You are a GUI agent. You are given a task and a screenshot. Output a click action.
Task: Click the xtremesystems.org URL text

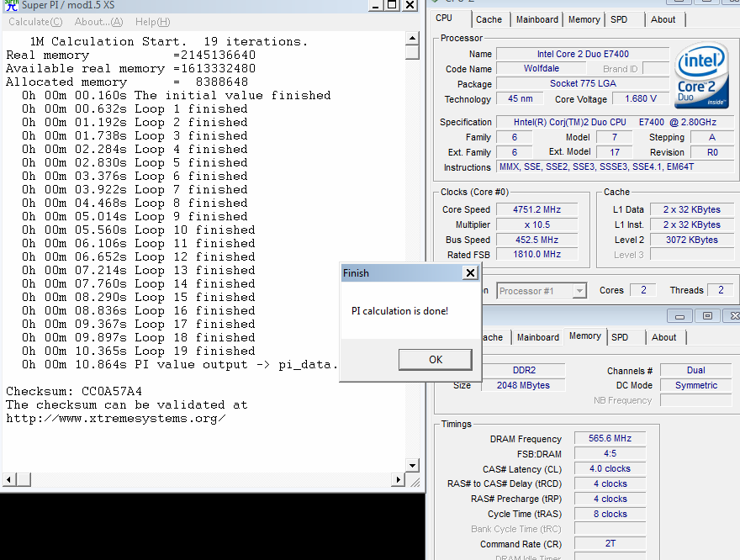point(116,419)
